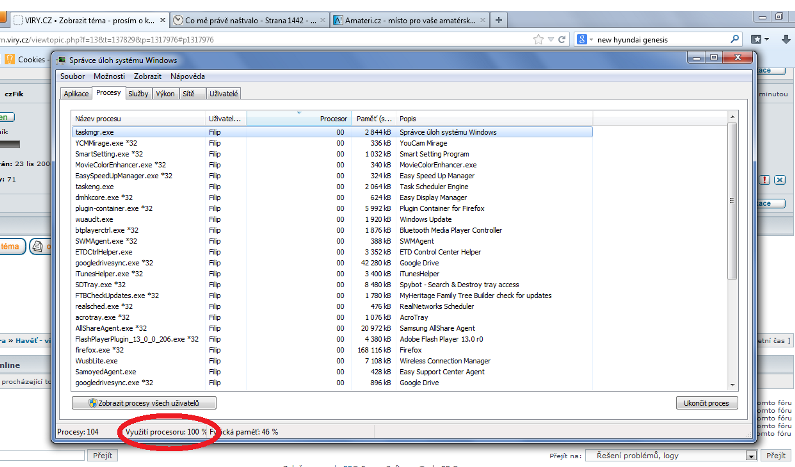The height and width of the screenshot is (467, 795).
Task: Open the Možnosti menu
Action: 109,76
